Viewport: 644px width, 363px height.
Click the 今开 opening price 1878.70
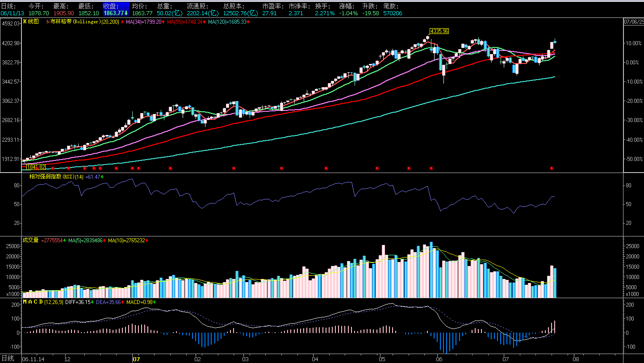click(x=39, y=13)
